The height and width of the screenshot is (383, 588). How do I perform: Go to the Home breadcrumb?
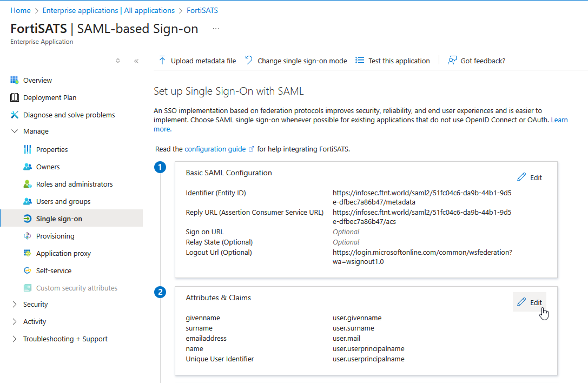[21, 10]
